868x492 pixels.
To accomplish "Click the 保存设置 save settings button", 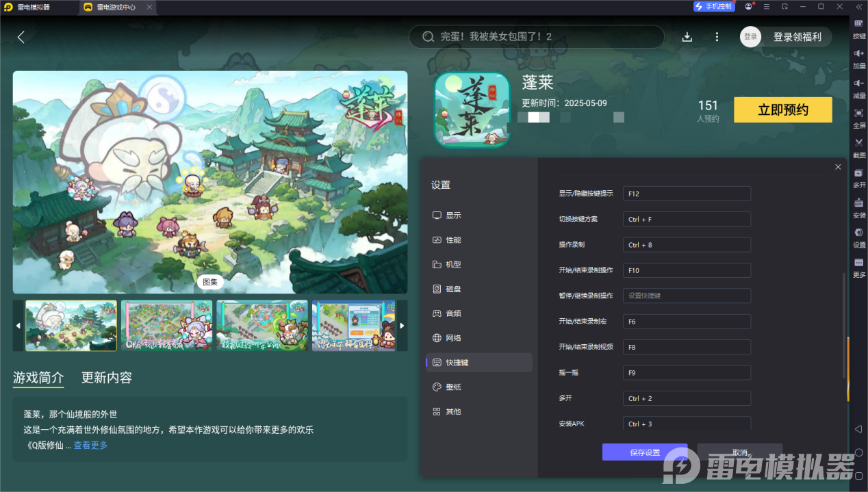I will coord(644,452).
